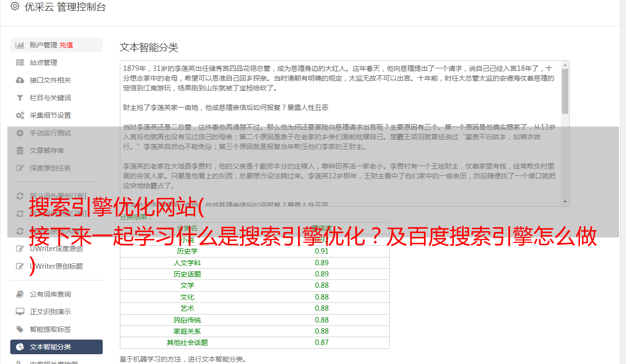Click the edit icon for UWriter深度原创
This screenshot has height=364, width=626.
[20, 249]
